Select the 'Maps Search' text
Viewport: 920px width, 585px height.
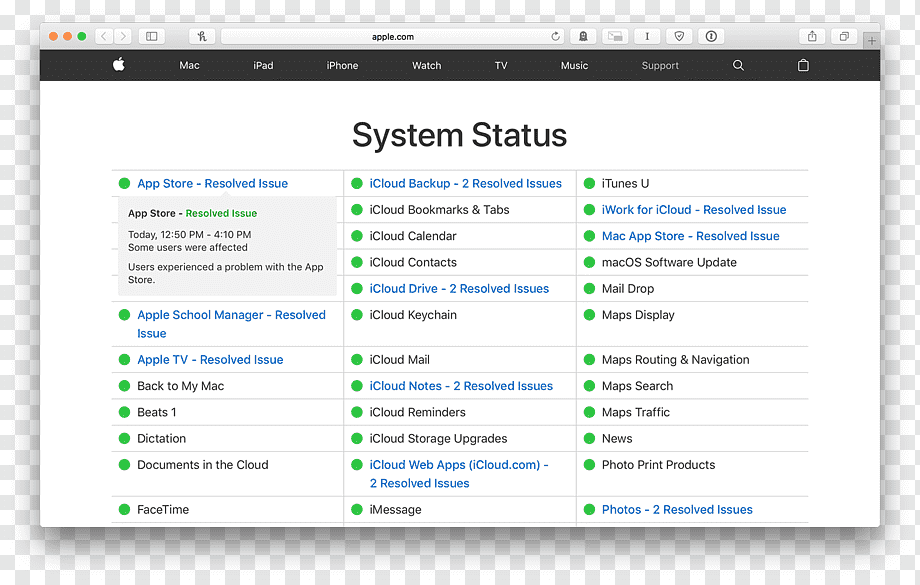pyautogui.click(x=637, y=386)
